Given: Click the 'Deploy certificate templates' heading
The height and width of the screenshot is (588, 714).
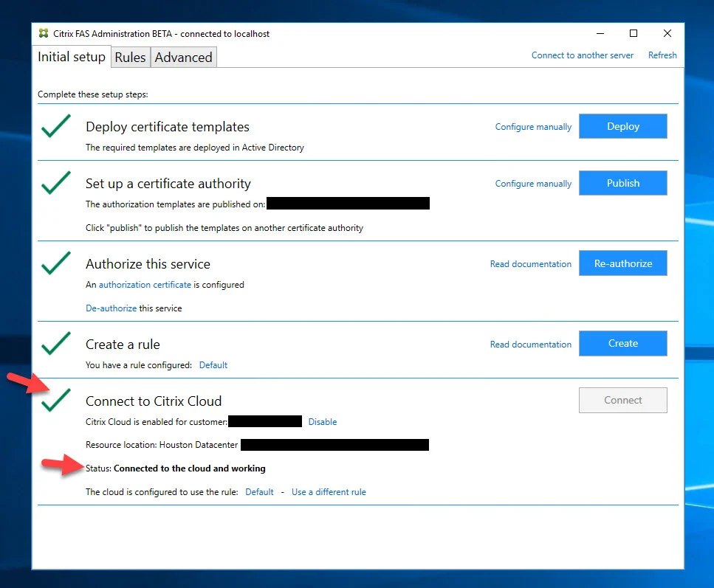Looking at the screenshot, I should click(168, 126).
